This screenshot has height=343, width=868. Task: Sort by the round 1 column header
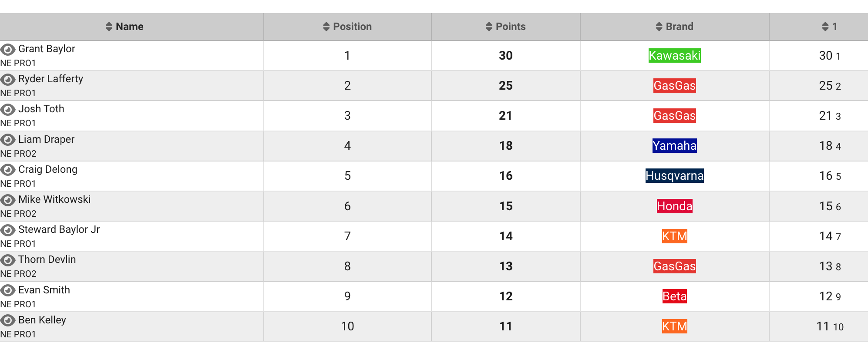click(829, 27)
